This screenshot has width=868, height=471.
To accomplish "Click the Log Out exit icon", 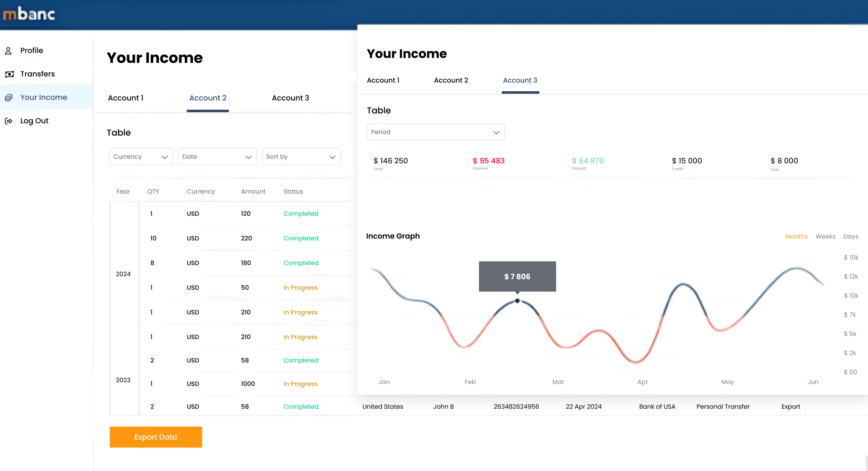I will tap(9, 121).
